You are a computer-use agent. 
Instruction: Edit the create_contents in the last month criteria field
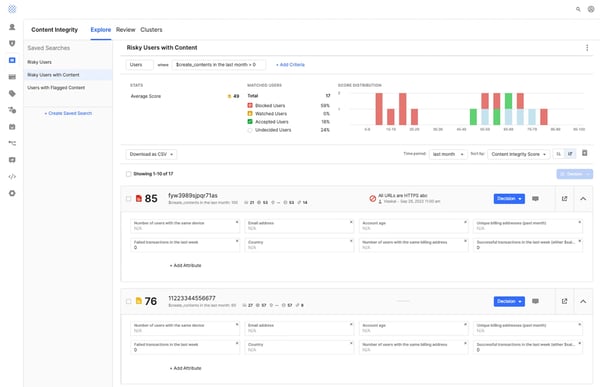coord(219,65)
